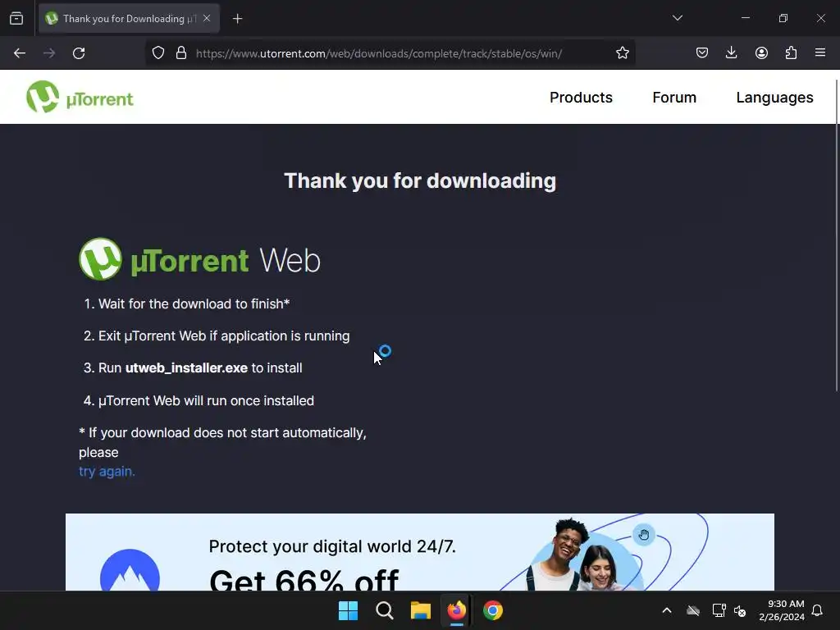Image resolution: width=840 pixels, height=630 pixels.
Task: Open the Firefox View icon
Action: click(16, 19)
